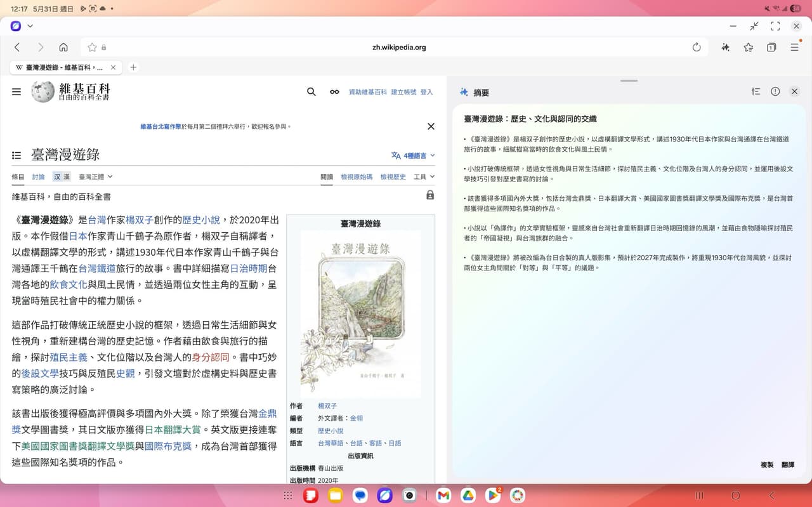Image resolution: width=812 pixels, height=507 pixels.
Task: Bookmark this page with address bar star
Action: [92, 47]
